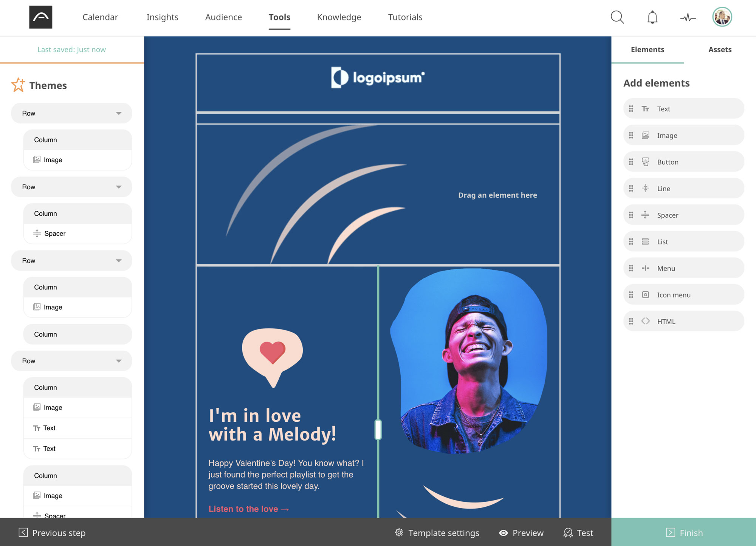Image resolution: width=756 pixels, height=546 pixels.
Task: Click the Button element pointer icon
Action: [646, 162]
